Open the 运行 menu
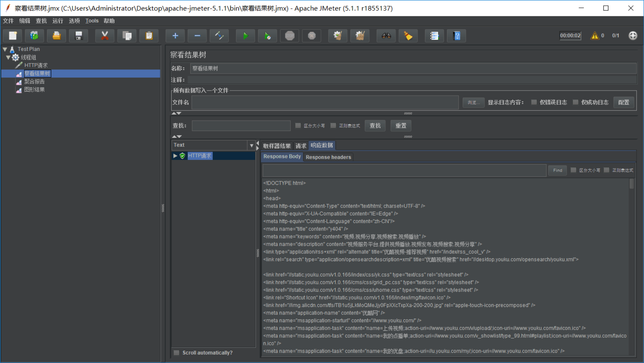The width and height of the screenshot is (644, 363). click(58, 21)
